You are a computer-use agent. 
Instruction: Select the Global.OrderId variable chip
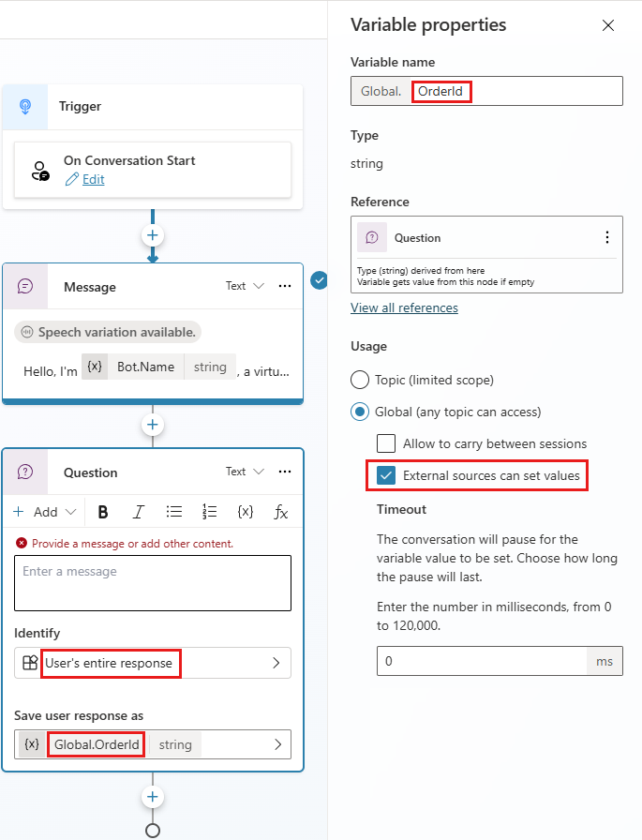click(97, 744)
